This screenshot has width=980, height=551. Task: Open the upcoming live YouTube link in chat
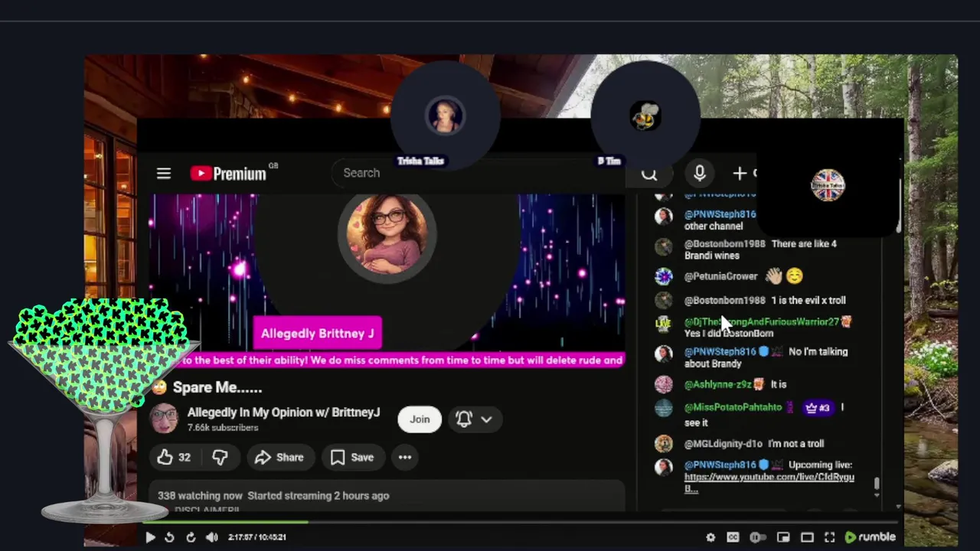(x=769, y=482)
